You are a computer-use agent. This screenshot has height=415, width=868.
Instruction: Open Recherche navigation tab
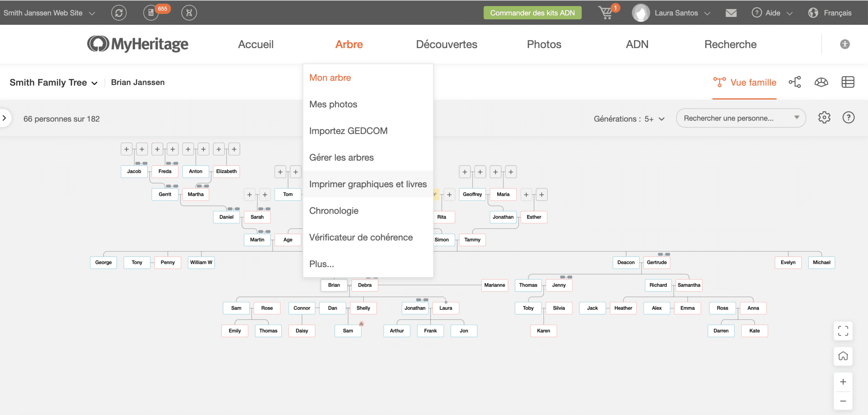730,44
